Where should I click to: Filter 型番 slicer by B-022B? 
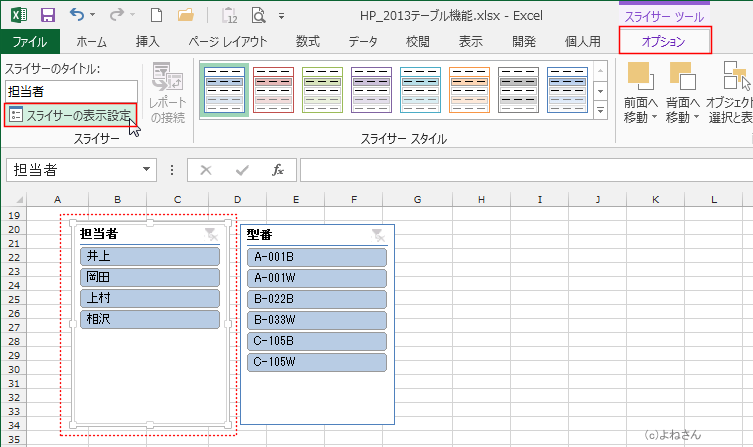(x=317, y=299)
